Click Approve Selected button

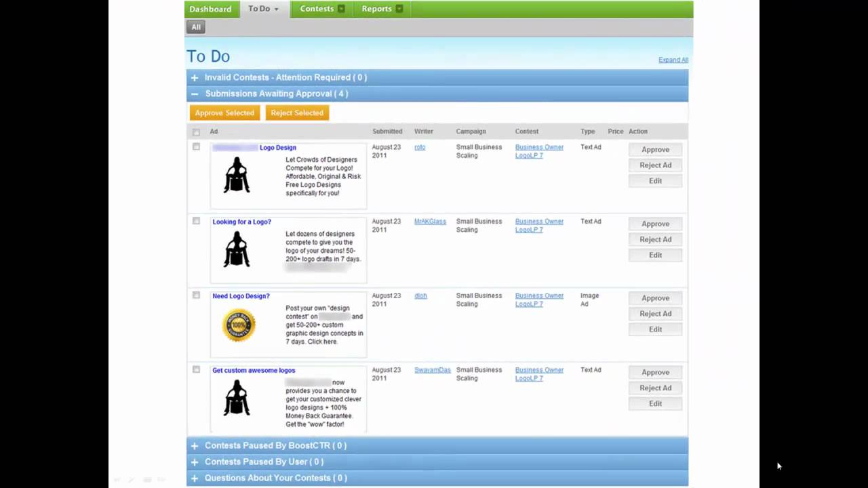tap(224, 113)
